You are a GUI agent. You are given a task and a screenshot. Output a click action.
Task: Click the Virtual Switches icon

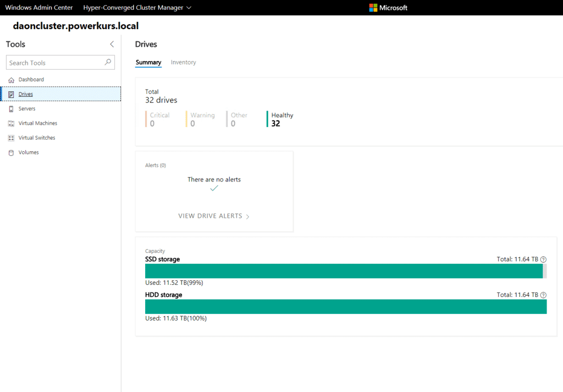pyautogui.click(x=11, y=138)
